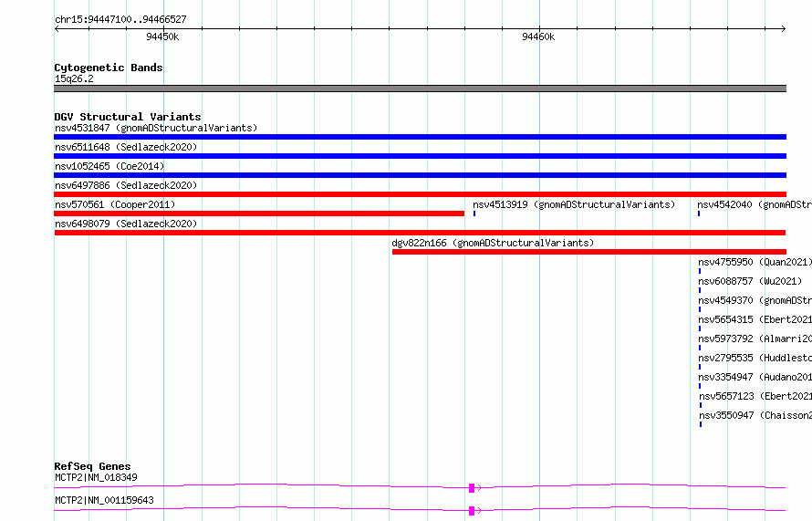Open nsv6511648 (Sedlazeck2020) variant label
Screen dimensions: 812x521
coord(126,147)
